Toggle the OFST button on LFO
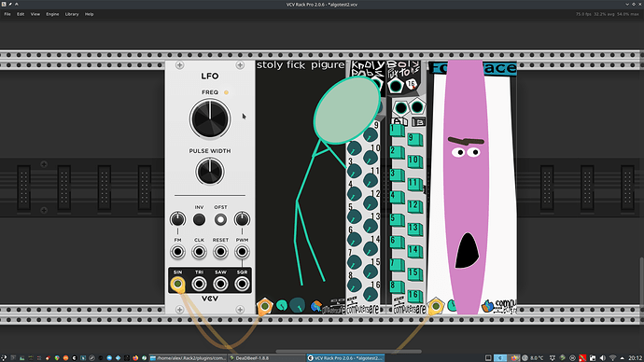Screen dimensions: 644x362 point(220,219)
